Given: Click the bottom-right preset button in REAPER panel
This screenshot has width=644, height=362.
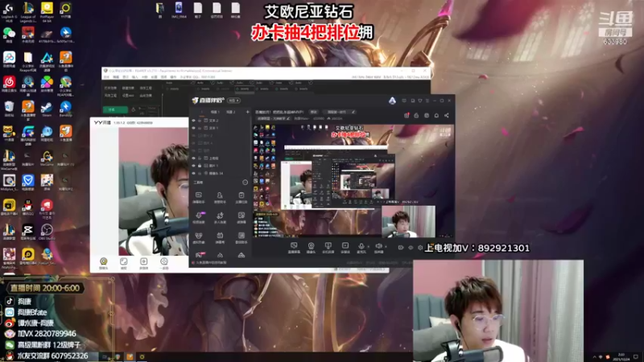Looking at the screenshot, I should coord(146,95).
